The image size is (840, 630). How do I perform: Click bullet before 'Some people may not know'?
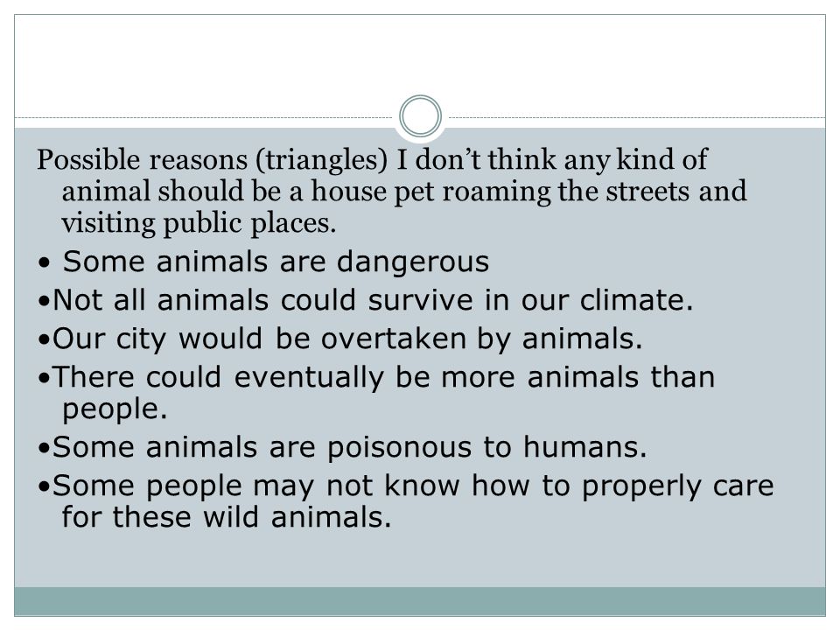point(45,487)
